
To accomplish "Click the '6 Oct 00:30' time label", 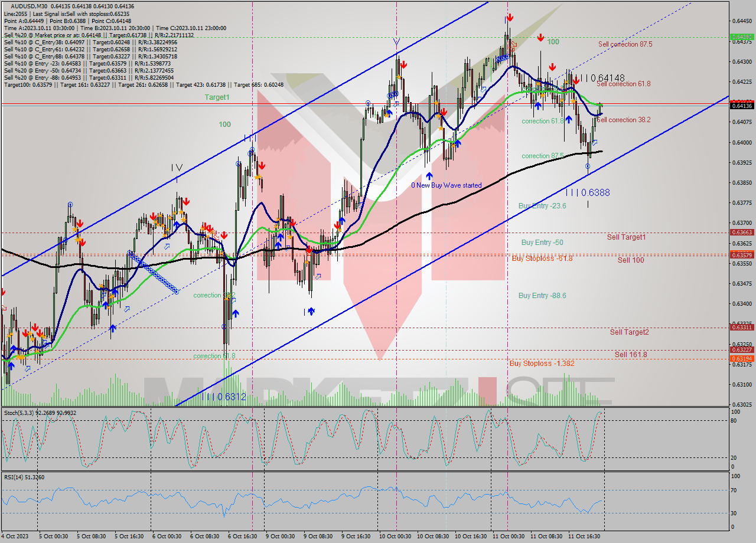I will (x=167, y=537).
